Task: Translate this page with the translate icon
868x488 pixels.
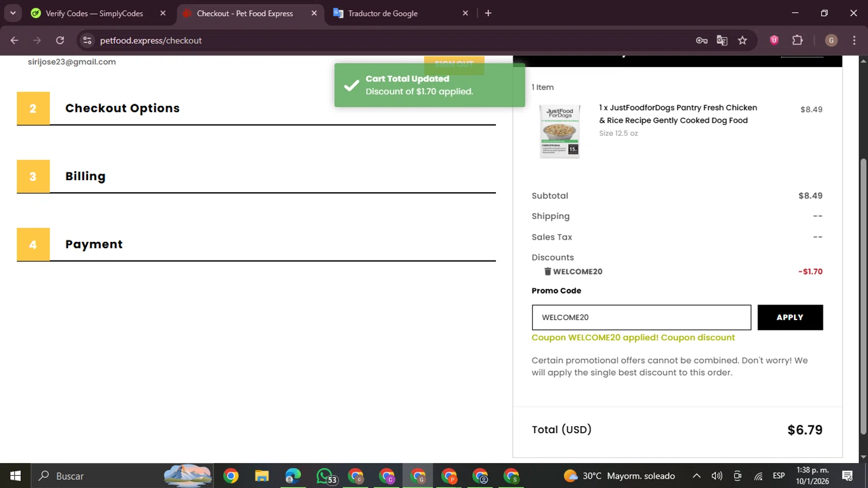Action: 722,41
